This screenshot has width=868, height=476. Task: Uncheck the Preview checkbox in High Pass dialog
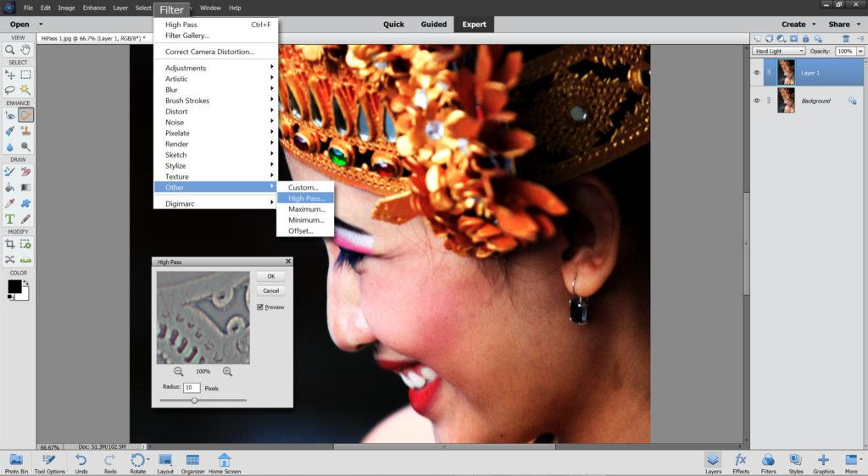pyautogui.click(x=260, y=307)
